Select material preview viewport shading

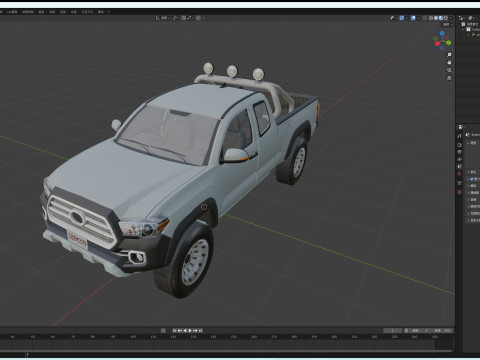click(x=441, y=18)
